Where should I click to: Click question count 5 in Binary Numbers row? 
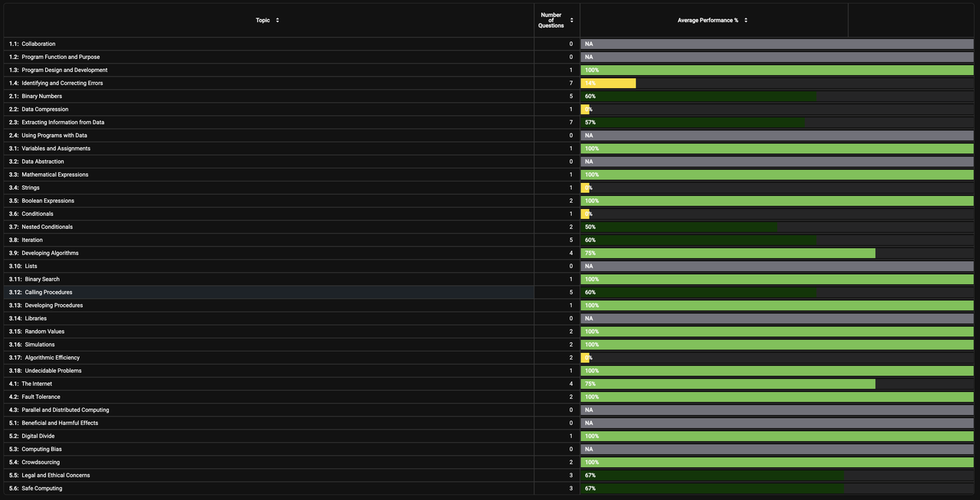(571, 96)
